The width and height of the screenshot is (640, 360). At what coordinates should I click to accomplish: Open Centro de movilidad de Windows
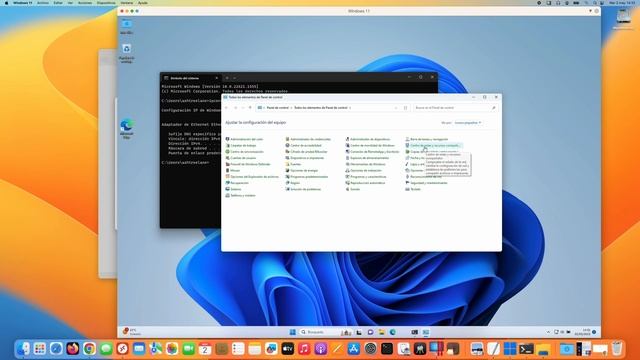tap(370, 145)
